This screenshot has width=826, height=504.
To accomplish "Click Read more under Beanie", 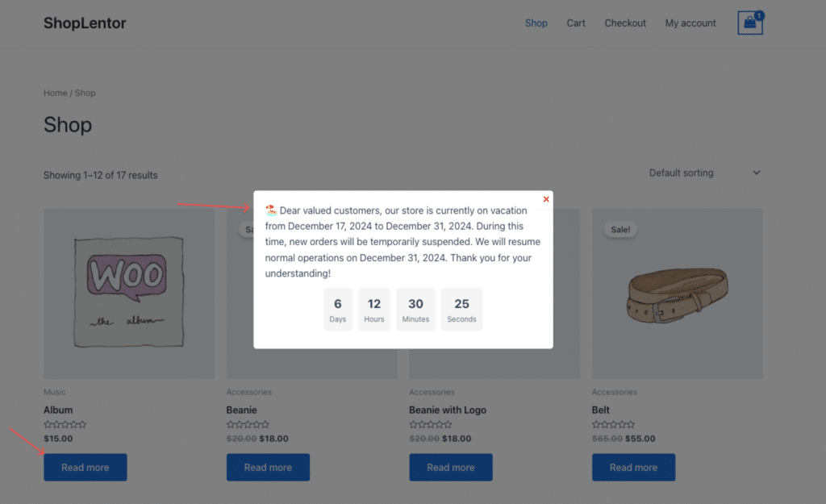I will 268,468.
